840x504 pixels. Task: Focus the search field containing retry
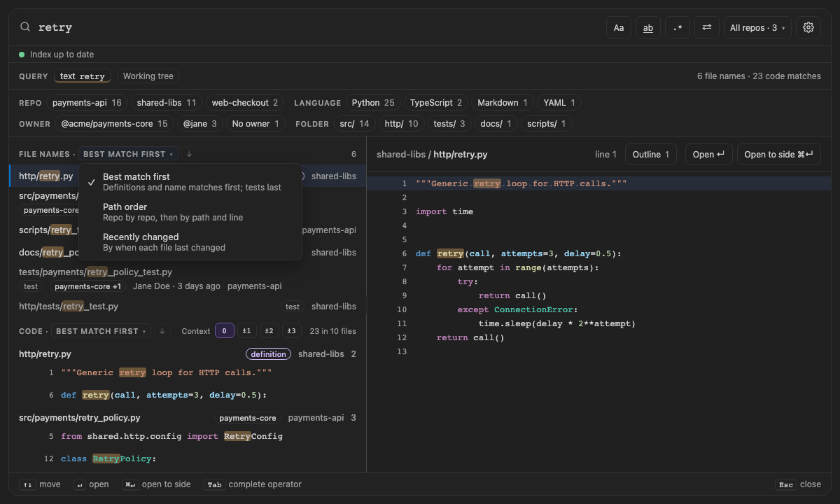[315, 27]
